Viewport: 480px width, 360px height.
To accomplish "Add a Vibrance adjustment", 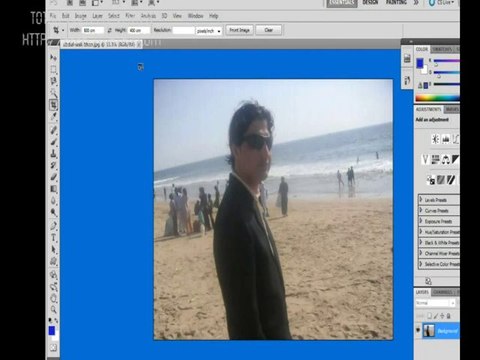I will coord(425,160).
